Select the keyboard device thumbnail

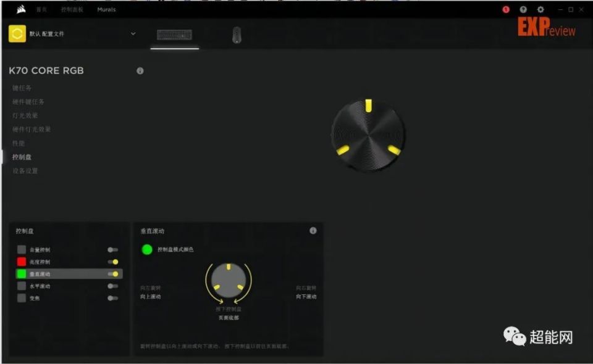click(x=174, y=35)
